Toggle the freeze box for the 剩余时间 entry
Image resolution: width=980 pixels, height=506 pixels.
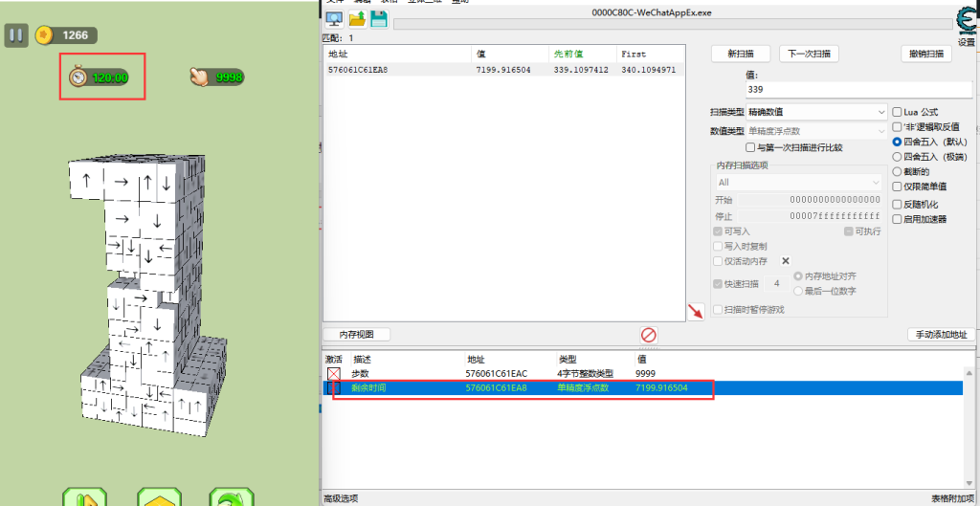tap(334, 388)
